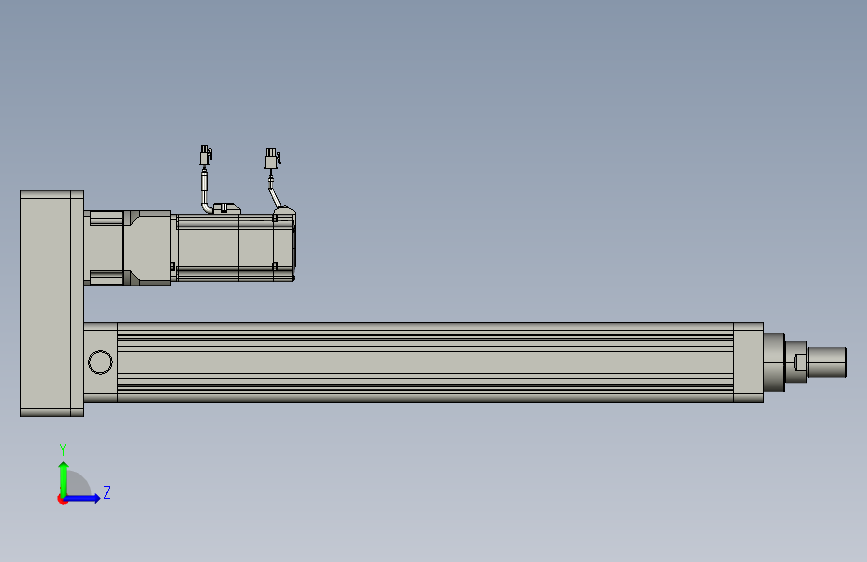
Task: Pick the right cable connector above the motor
Action: pyautogui.click(x=271, y=158)
